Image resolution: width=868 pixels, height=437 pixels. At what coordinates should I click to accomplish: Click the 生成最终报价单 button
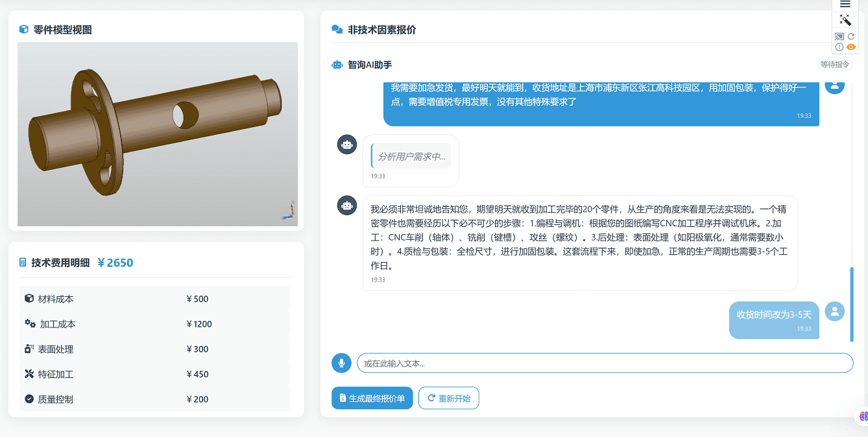372,398
